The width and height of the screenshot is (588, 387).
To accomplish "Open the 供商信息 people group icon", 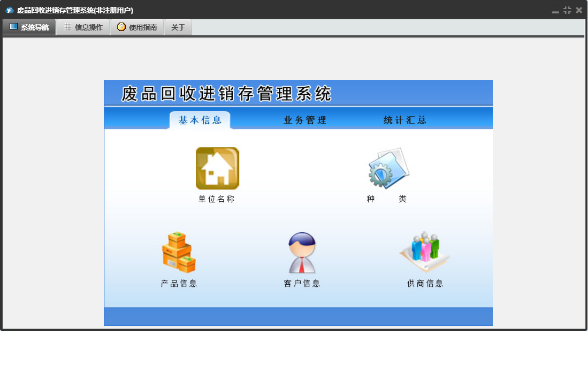I will 425,252.
